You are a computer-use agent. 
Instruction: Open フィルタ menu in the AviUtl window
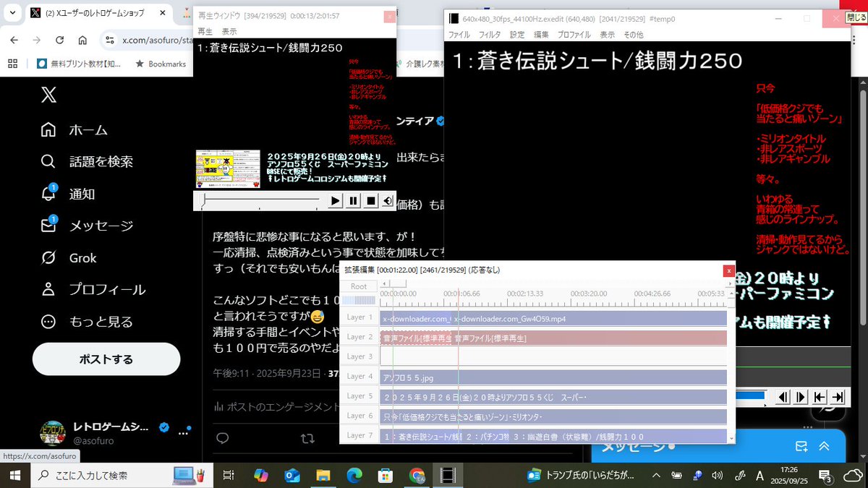[x=490, y=34]
